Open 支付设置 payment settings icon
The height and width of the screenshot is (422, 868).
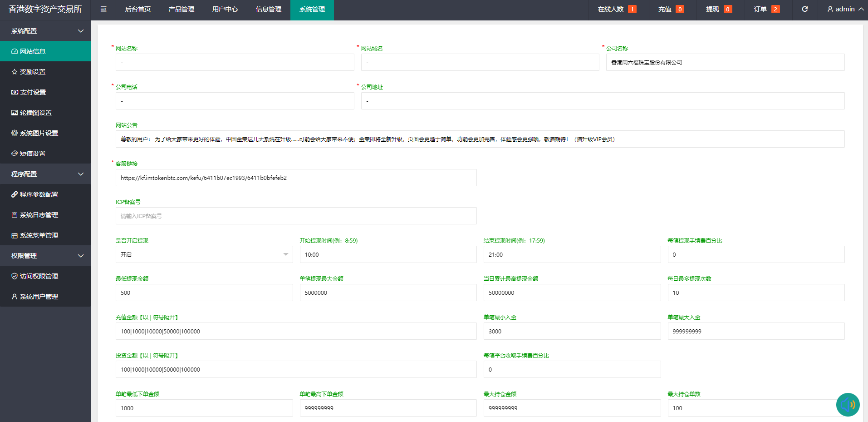(14, 92)
